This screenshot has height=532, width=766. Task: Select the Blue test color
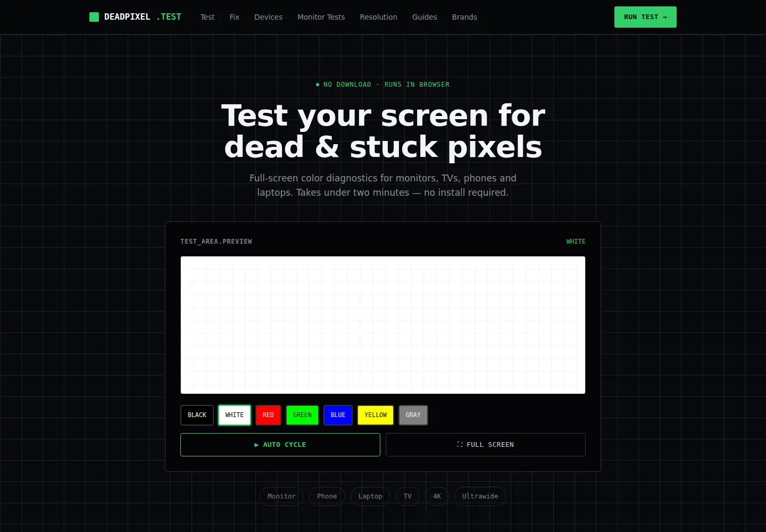point(338,415)
